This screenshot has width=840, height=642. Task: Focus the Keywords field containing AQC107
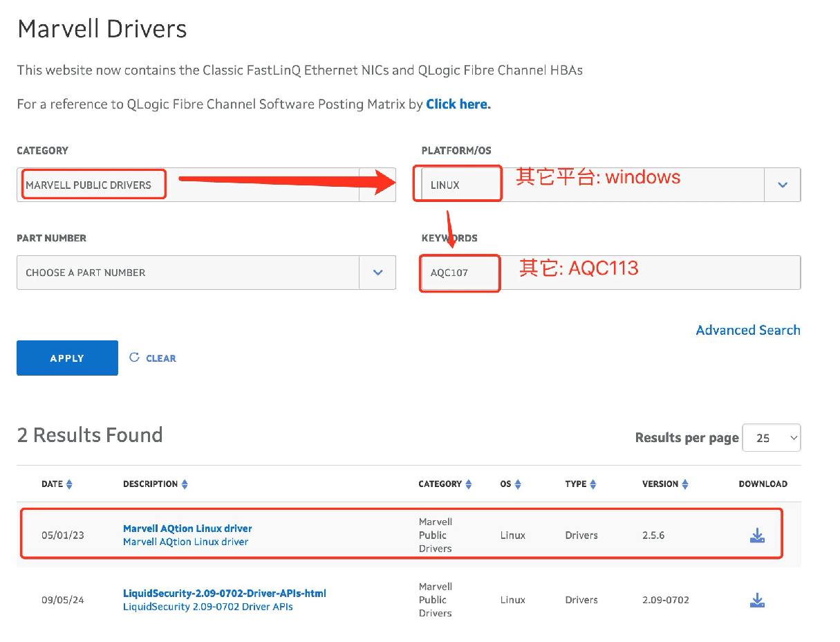[x=611, y=273]
